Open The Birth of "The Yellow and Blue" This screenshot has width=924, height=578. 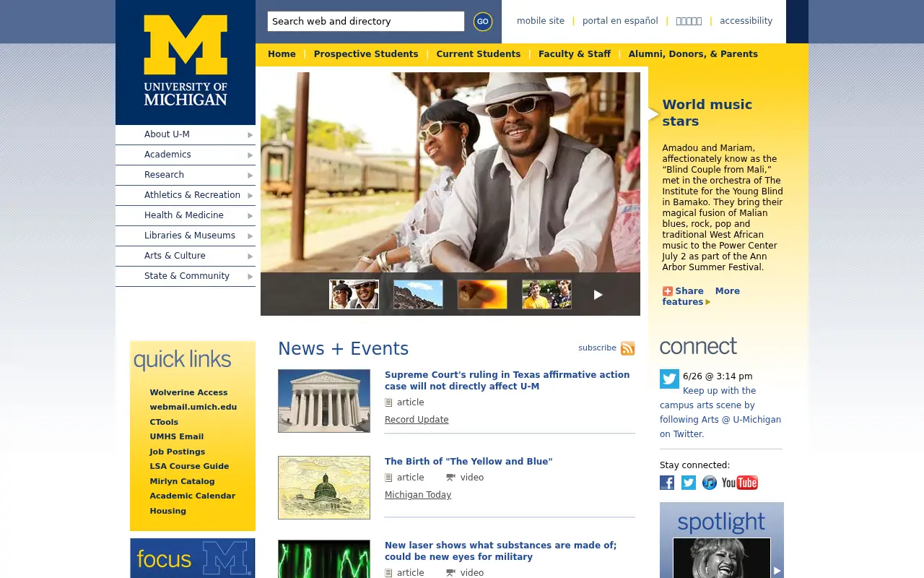pos(468,462)
